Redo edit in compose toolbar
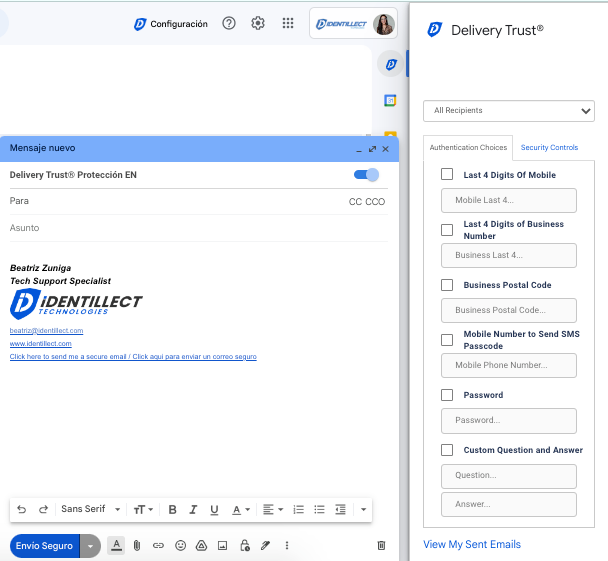This screenshot has height=561, width=608. [43, 509]
